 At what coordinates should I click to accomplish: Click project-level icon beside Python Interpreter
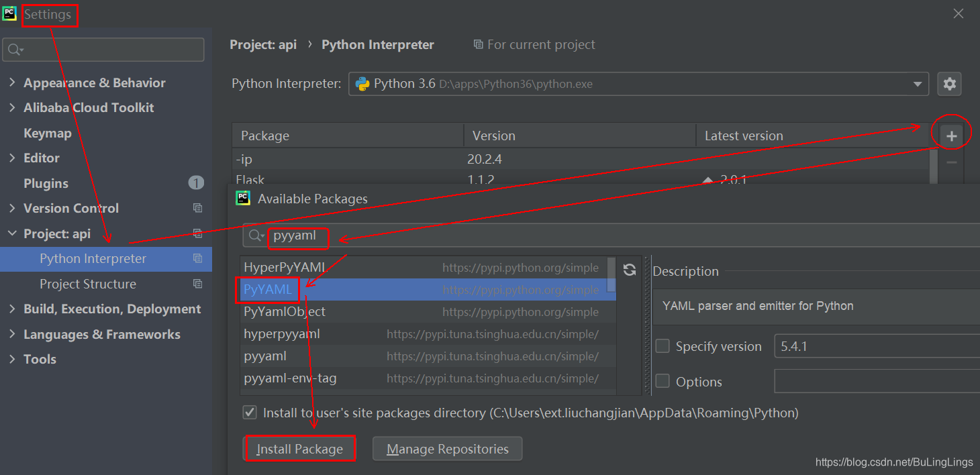tap(197, 258)
